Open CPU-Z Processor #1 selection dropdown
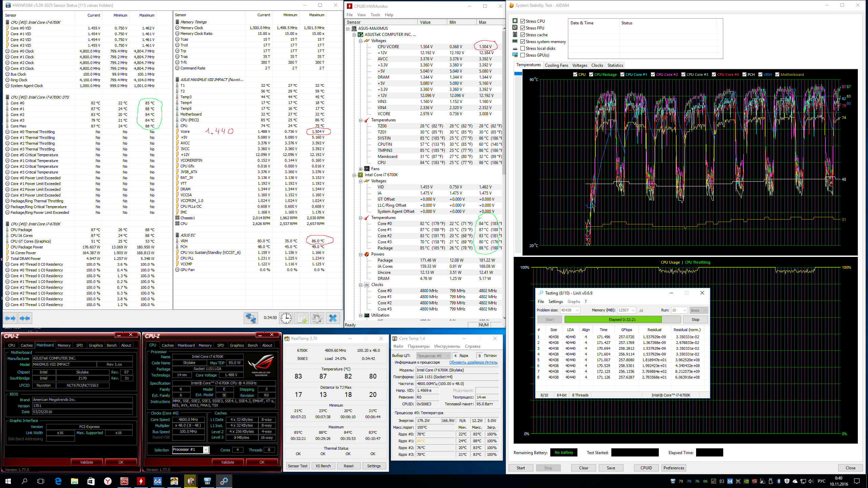 pos(205,450)
